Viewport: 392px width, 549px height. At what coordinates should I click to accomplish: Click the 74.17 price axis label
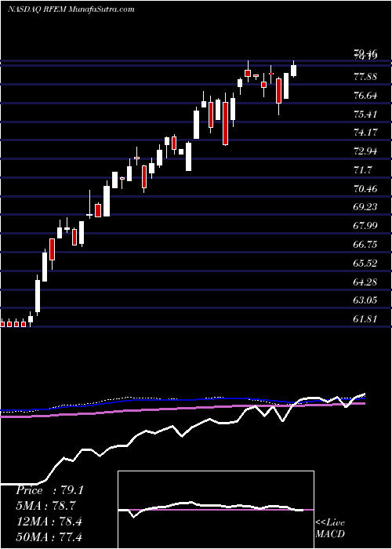coord(366,133)
